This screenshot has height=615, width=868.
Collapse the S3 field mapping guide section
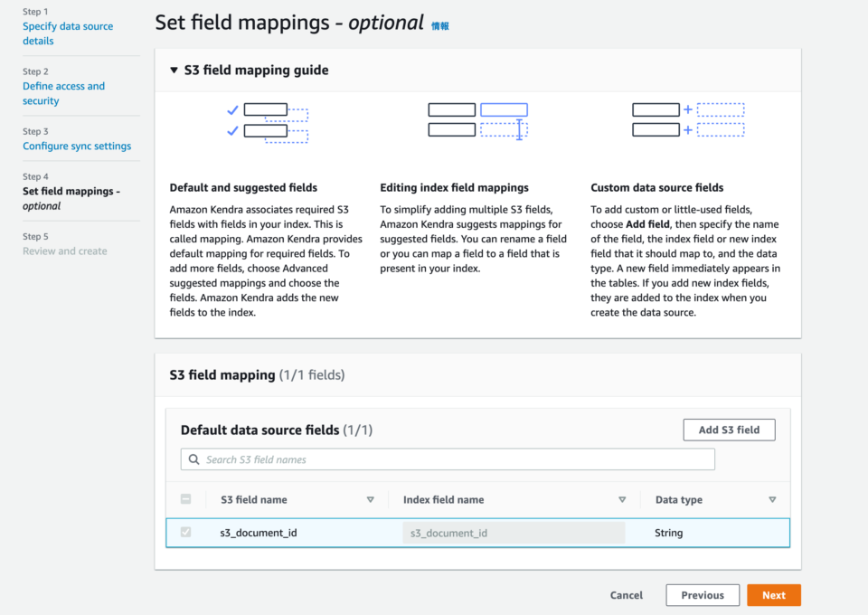point(175,70)
